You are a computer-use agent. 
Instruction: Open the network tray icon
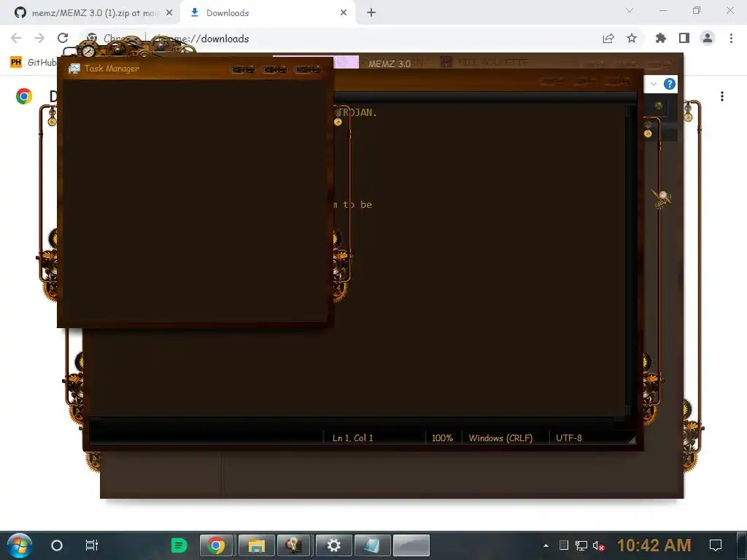pyautogui.click(x=581, y=545)
